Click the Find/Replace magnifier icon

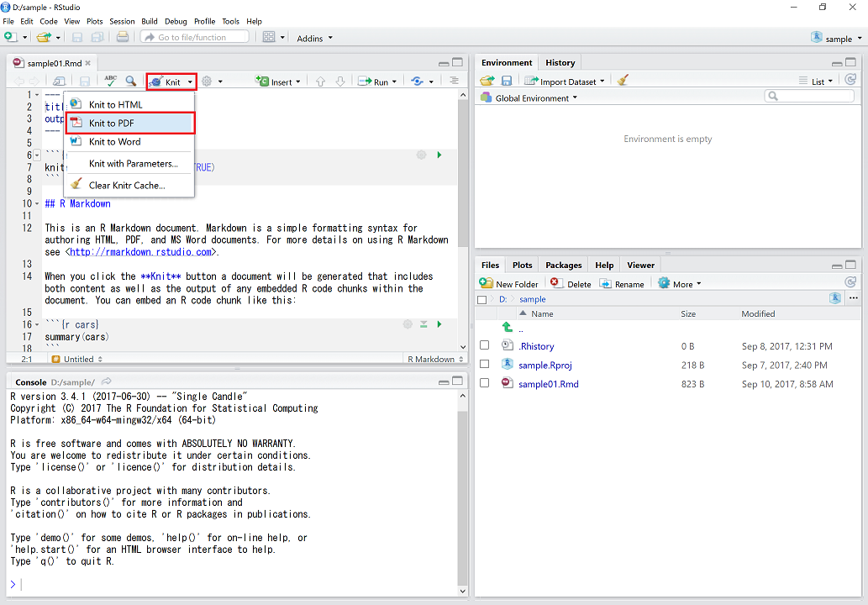[130, 81]
